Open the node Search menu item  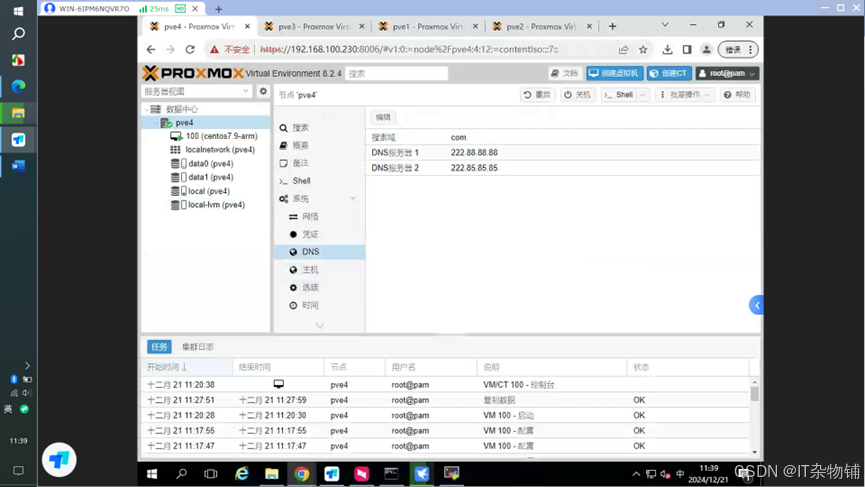point(295,128)
